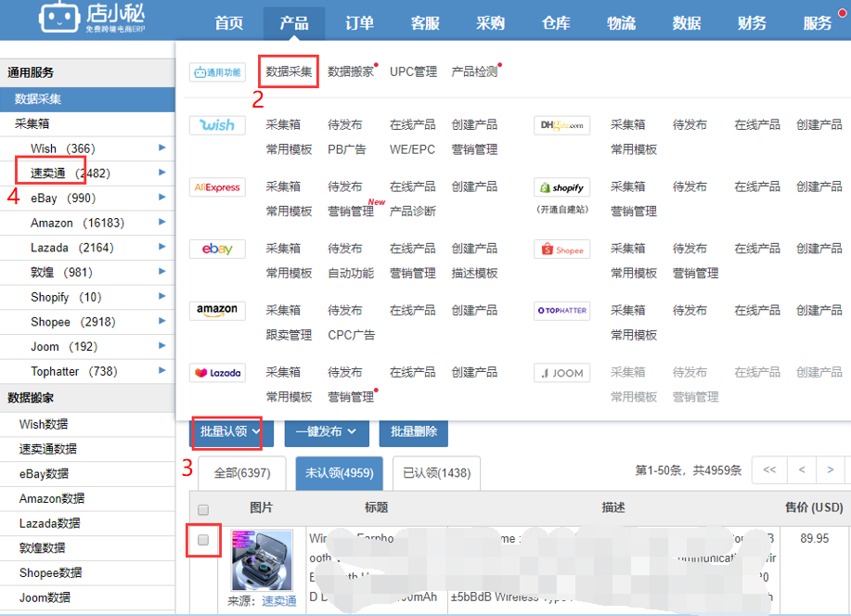Expand the Lazada (2164) sidebar arrow
Image resolution: width=851 pixels, height=616 pixels.
tap(161, 247)
